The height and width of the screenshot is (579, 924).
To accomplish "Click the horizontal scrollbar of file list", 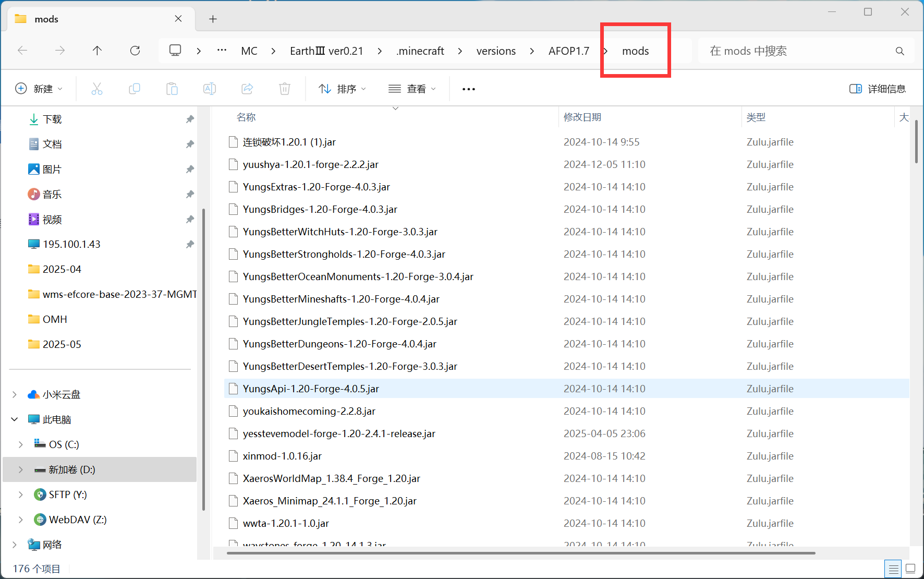I will tap(521, 553).
